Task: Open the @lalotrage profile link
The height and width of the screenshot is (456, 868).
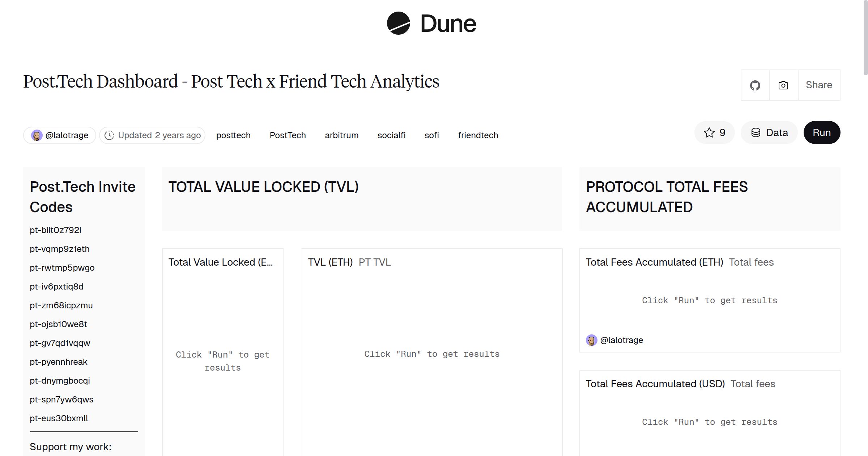Action: click(67, 135)
